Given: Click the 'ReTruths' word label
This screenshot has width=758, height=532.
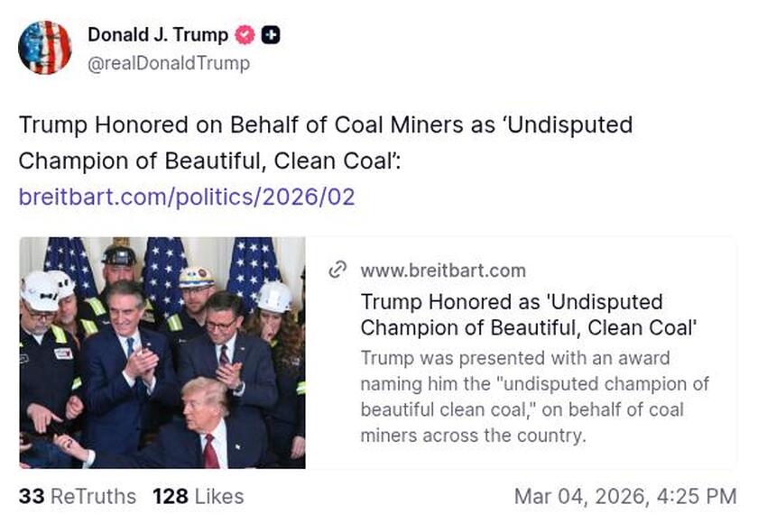Looking at the screenshot, I should click(93, 497).
